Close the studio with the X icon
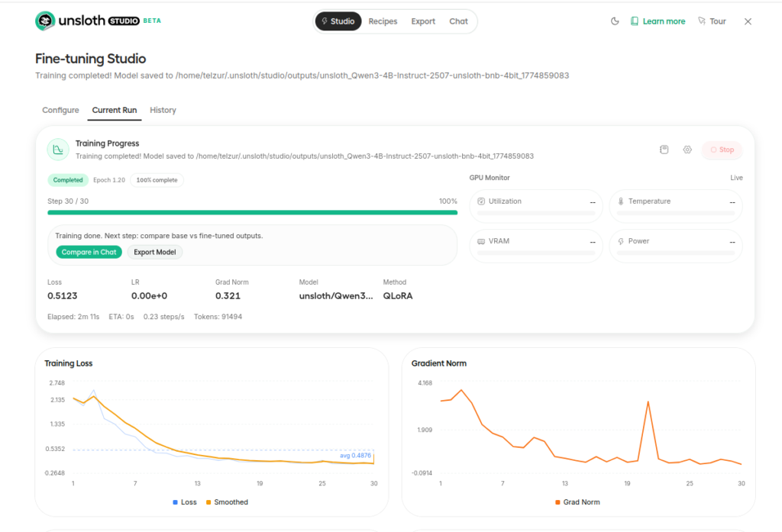Screen dimensions: 782x532 (748, 21)
